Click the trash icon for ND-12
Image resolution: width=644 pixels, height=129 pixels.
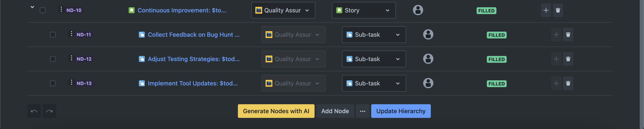pyautogui.click(x=568, y=59)
